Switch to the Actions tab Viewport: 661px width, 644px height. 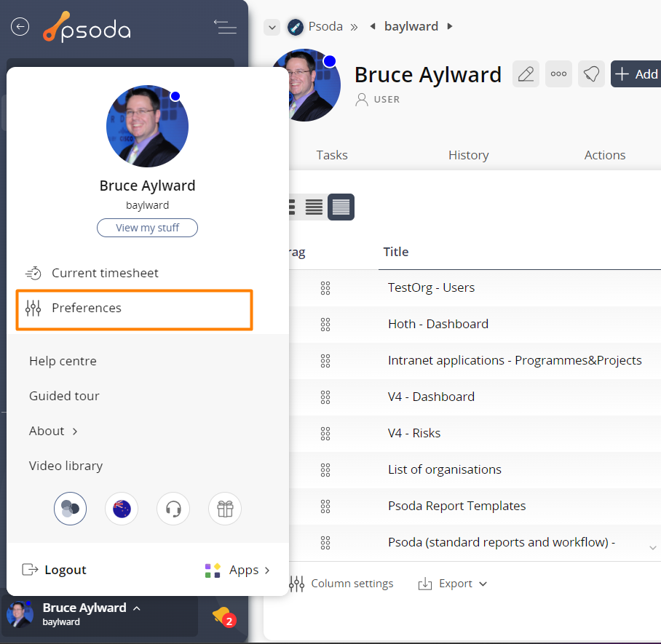[605, 155]
